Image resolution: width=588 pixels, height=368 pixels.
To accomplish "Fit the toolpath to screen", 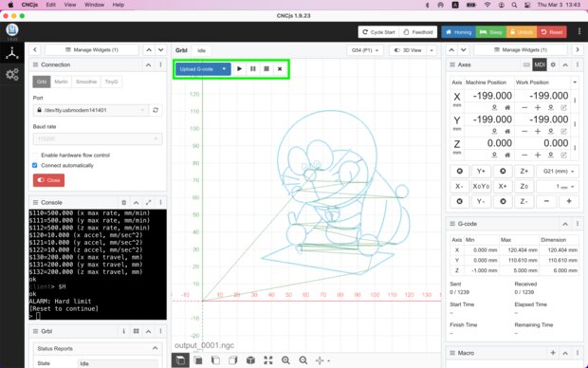I will [x=268, y=360].
